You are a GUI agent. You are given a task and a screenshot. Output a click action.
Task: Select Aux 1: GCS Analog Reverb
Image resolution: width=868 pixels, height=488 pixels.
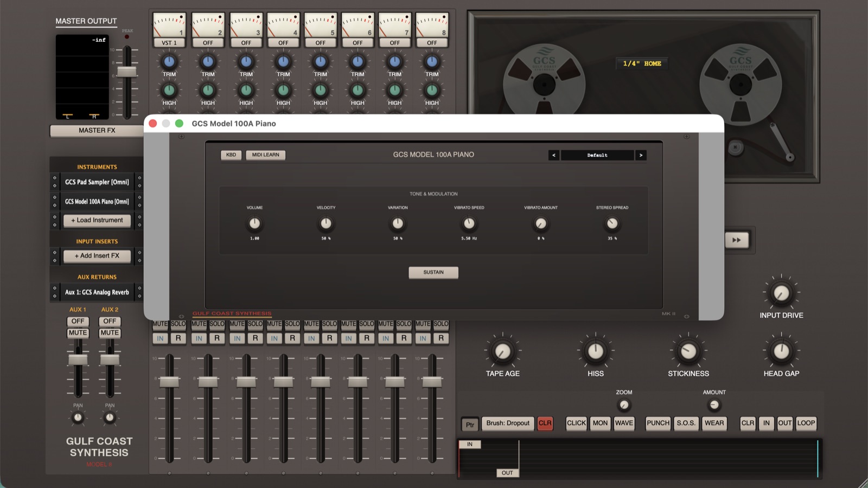(97, 292)
